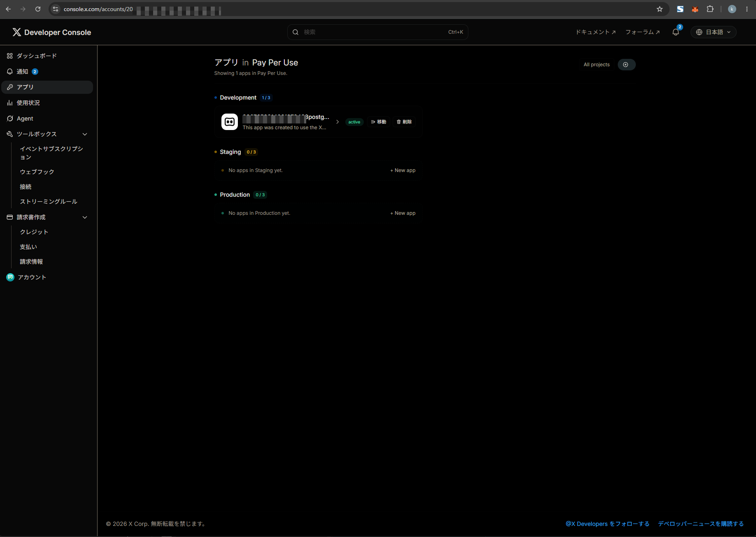Image resolution: width=756 pixels, height=537 pixels.
Task: Open the browser extensions puzzle icon
Action: coord(710,9)
